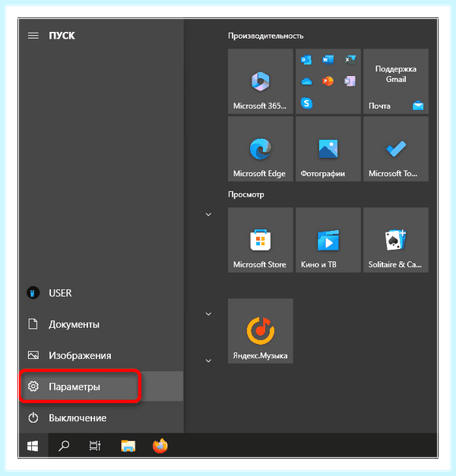Open the Почта mail tile
The height and width of the screenshot is (476, 456).
coord(396,81)
